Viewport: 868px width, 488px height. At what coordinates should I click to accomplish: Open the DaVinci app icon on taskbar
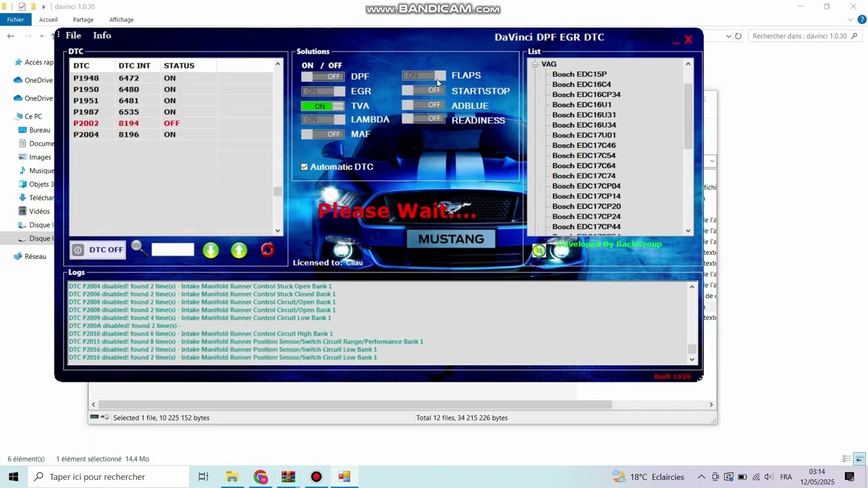[x=344, y=476]
